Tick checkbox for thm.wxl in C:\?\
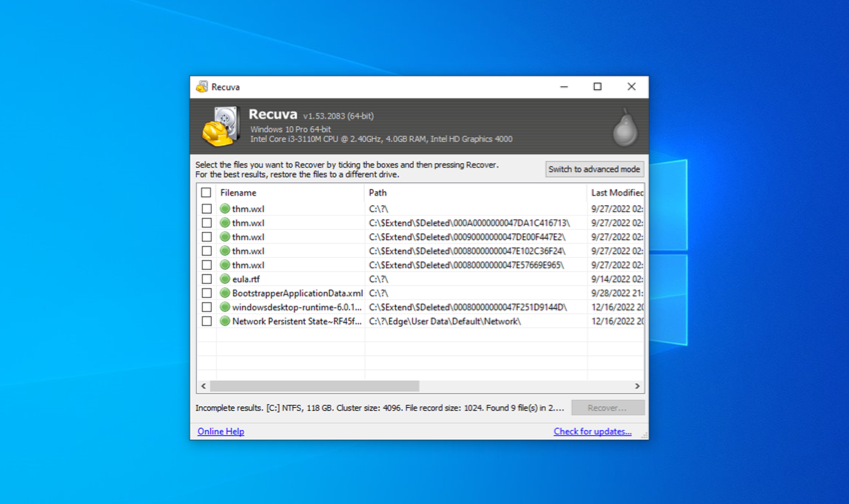 (x=206, y=208)
